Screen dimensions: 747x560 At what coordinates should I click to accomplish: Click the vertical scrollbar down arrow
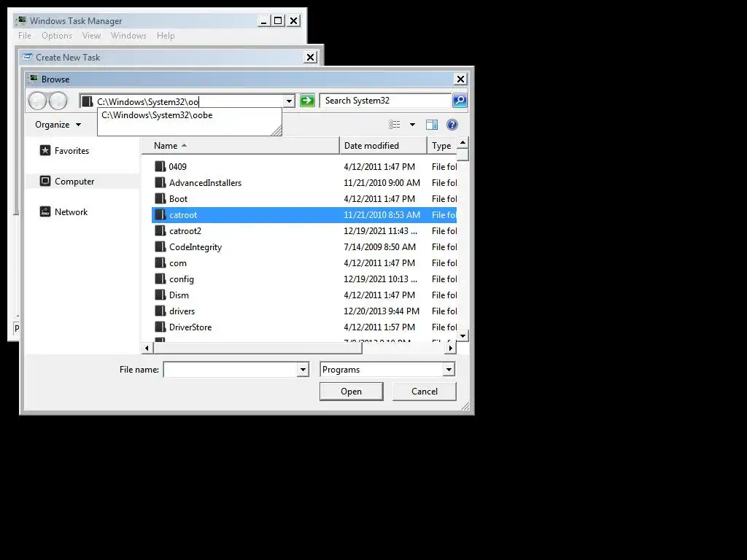click(x=462, y=335)
